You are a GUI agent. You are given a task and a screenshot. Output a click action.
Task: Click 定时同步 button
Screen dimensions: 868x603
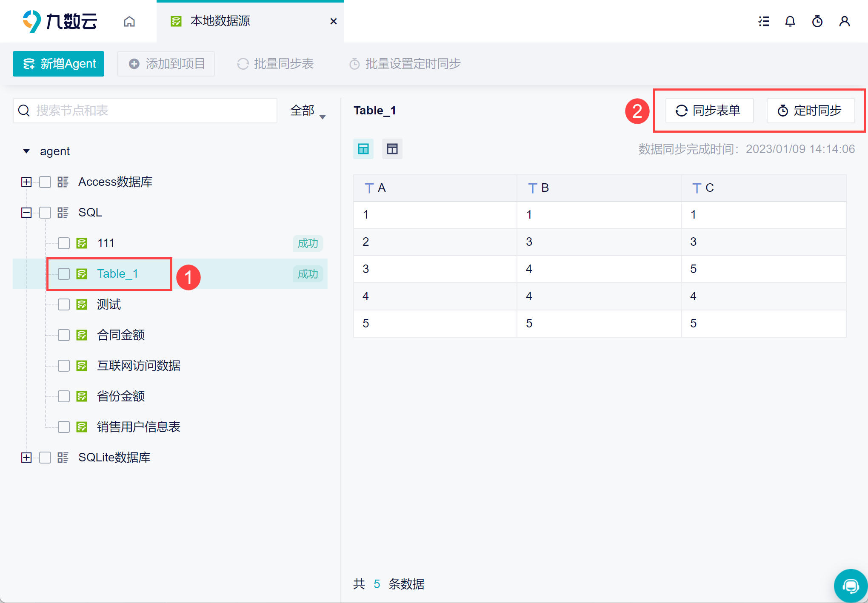[x=811, y=111]
